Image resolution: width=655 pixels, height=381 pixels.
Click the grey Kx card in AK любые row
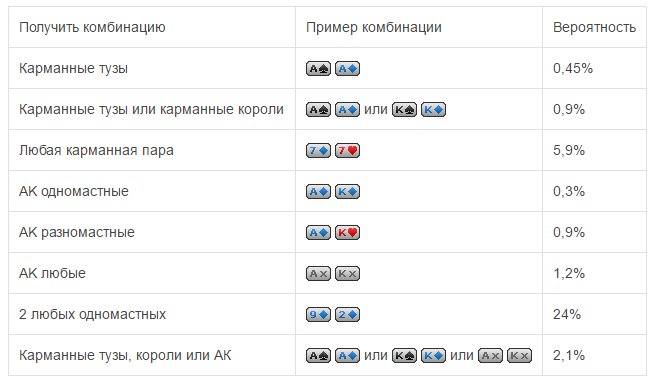pos(348,274)
